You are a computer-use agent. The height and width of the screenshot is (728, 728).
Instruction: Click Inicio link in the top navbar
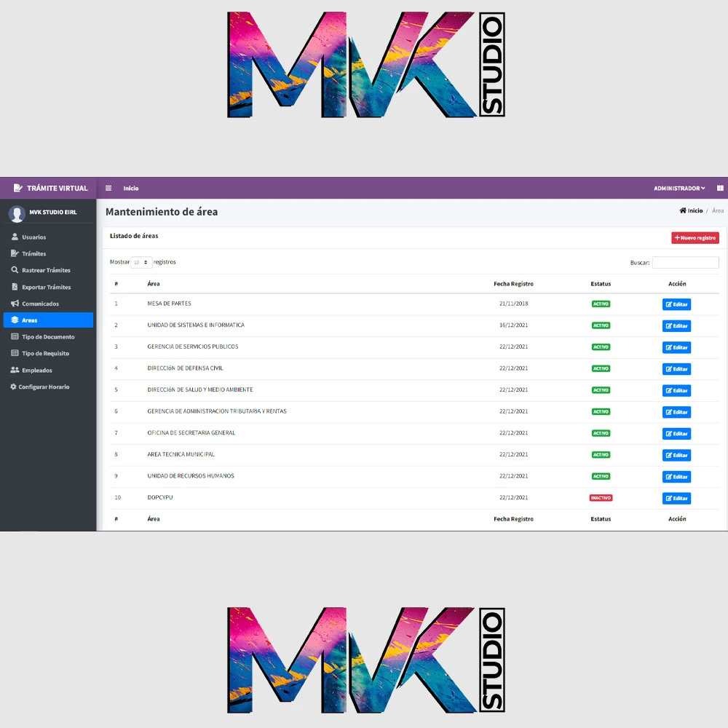[x=131, y=188]
